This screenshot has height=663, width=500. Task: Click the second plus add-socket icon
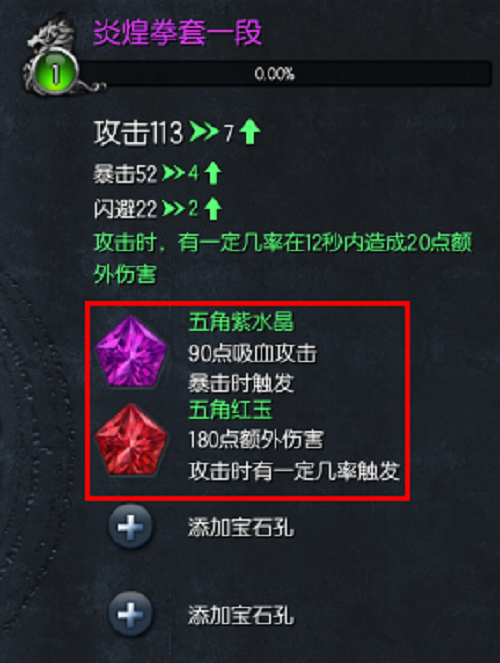(x=130, y=614)
